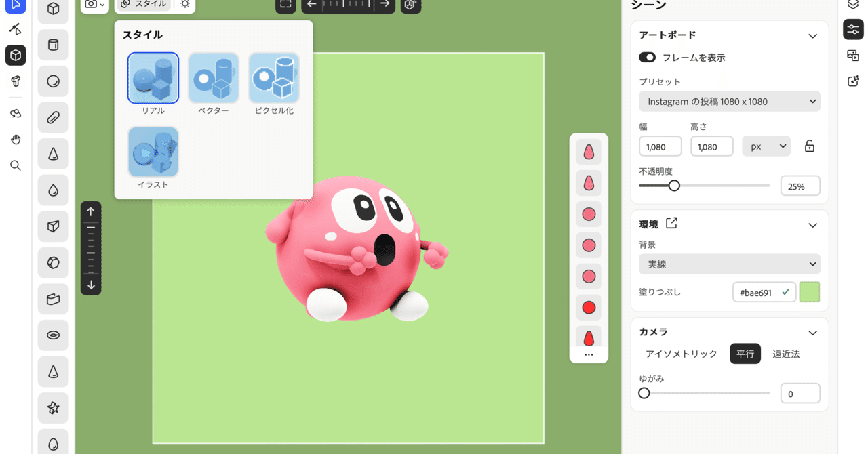This screenshot has width=868, height=454.
Task: Click the up arrow on vertical slider
Action: tap(91, 211)
